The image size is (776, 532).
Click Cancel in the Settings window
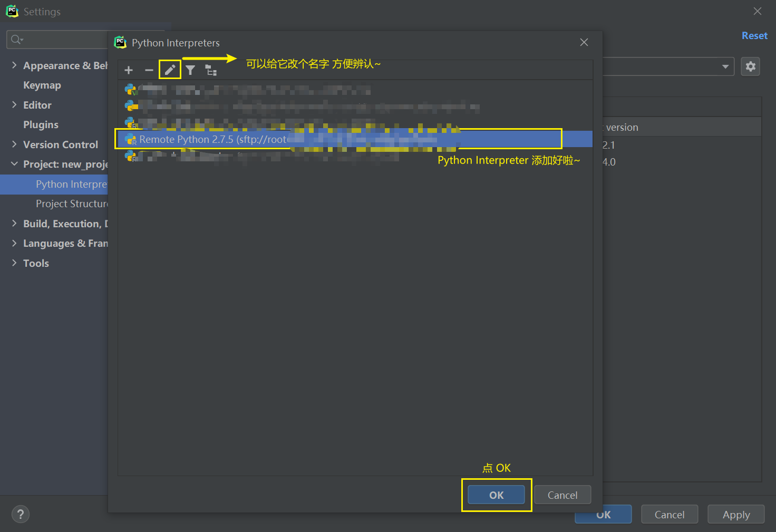670,515
